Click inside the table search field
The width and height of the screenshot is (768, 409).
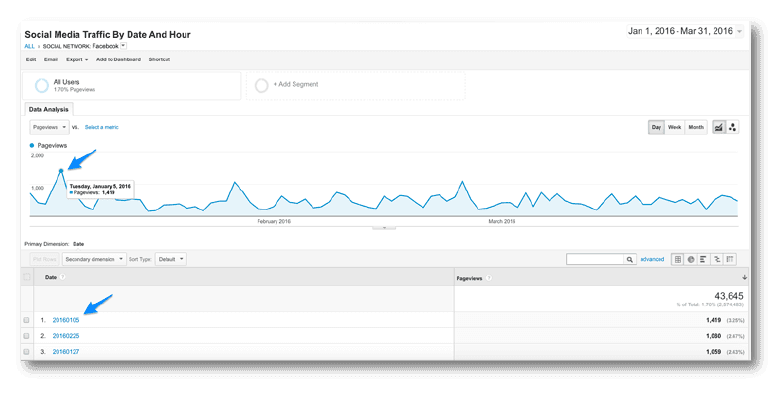click(x=595, y=260)
